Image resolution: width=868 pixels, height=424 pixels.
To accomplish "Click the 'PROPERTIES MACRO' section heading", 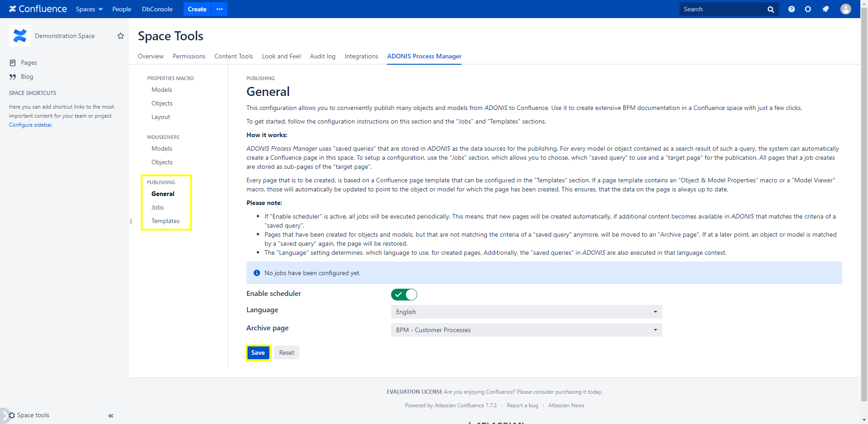I will (x=170, y=78).
